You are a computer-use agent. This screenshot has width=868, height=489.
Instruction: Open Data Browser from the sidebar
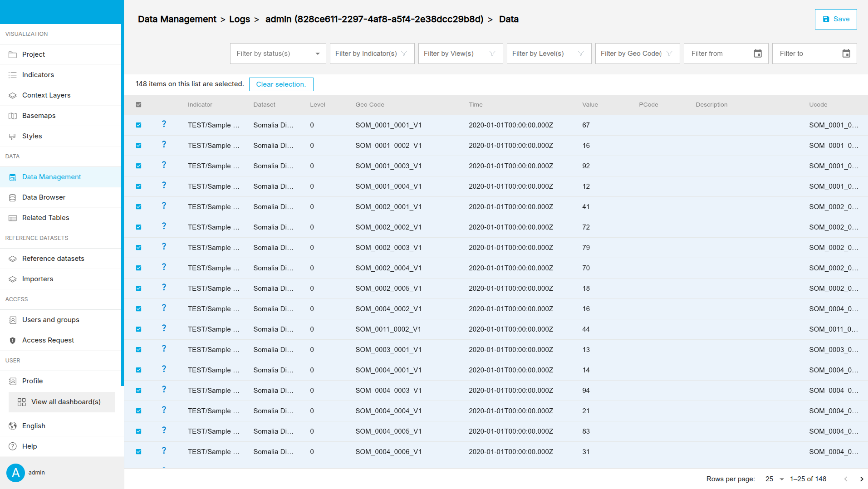point(44,197)
